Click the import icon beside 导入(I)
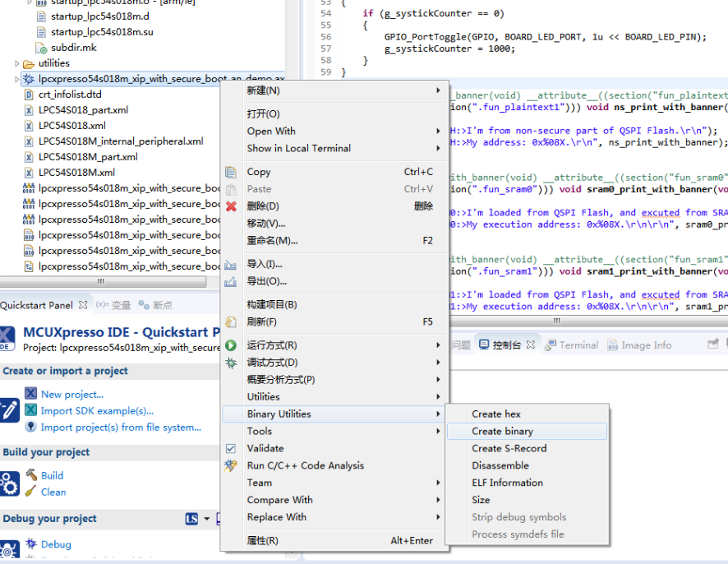 coord(230,265)
